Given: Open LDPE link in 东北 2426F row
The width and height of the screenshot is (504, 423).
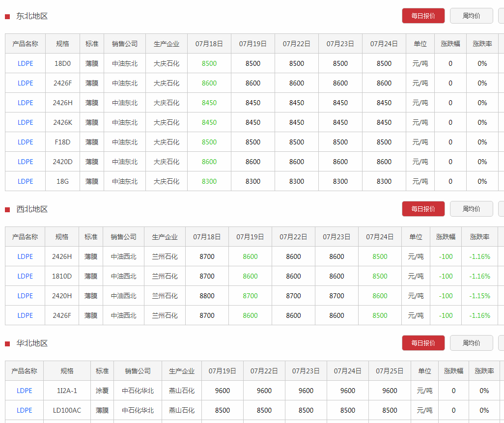Looking at the screenshot, I should click(x=26, y=83).
